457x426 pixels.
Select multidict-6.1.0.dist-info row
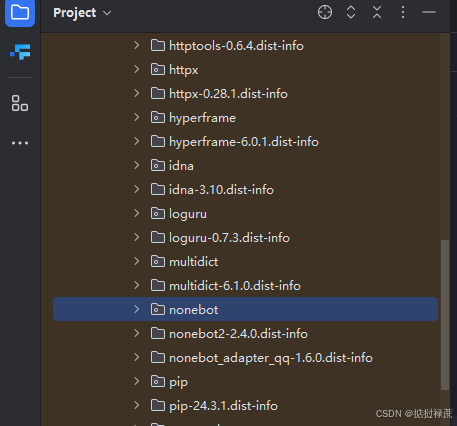(x=245, y=285)
